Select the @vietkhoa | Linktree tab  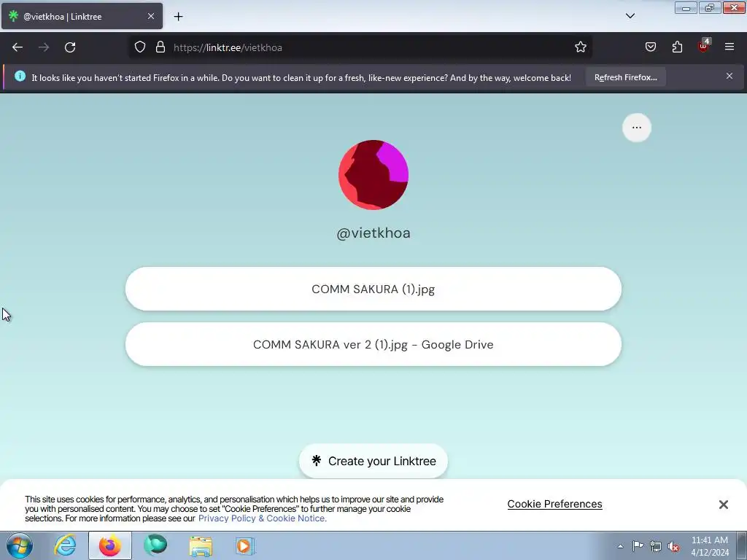tap(82, 16)
